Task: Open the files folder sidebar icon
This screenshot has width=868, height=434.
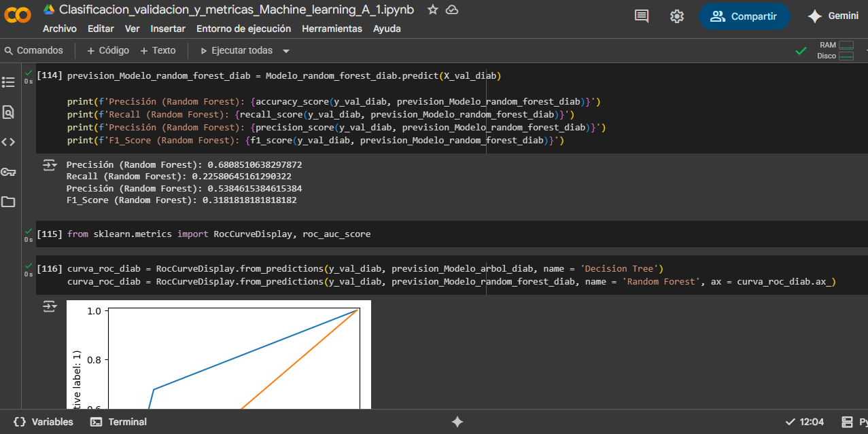Action: click(8, 202)
